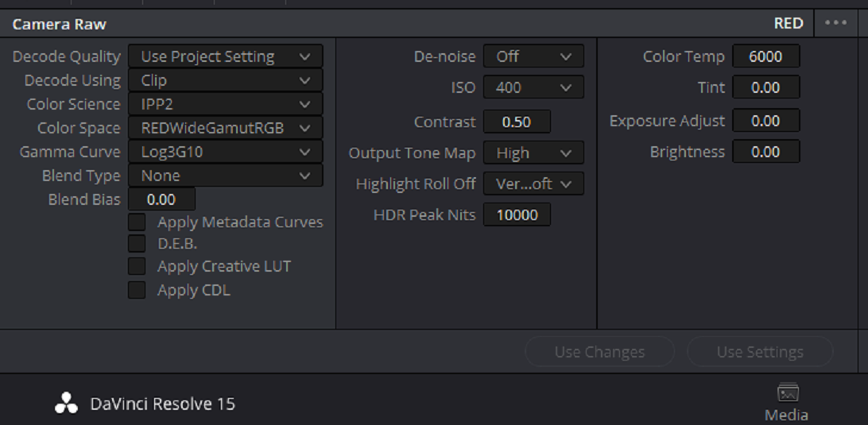Change the ISO 400 dropdown
868x425 pixels.
(x=533, y=87)
